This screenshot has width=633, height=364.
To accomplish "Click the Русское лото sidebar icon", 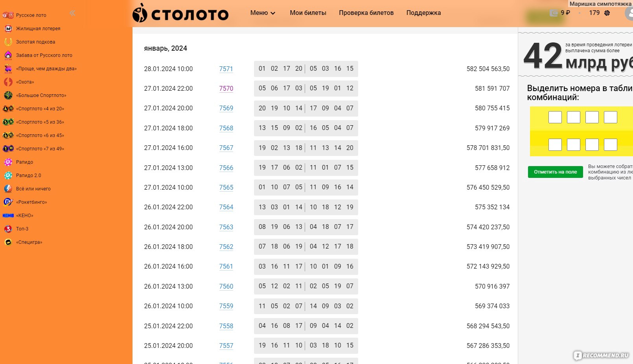I will [8, 15].
